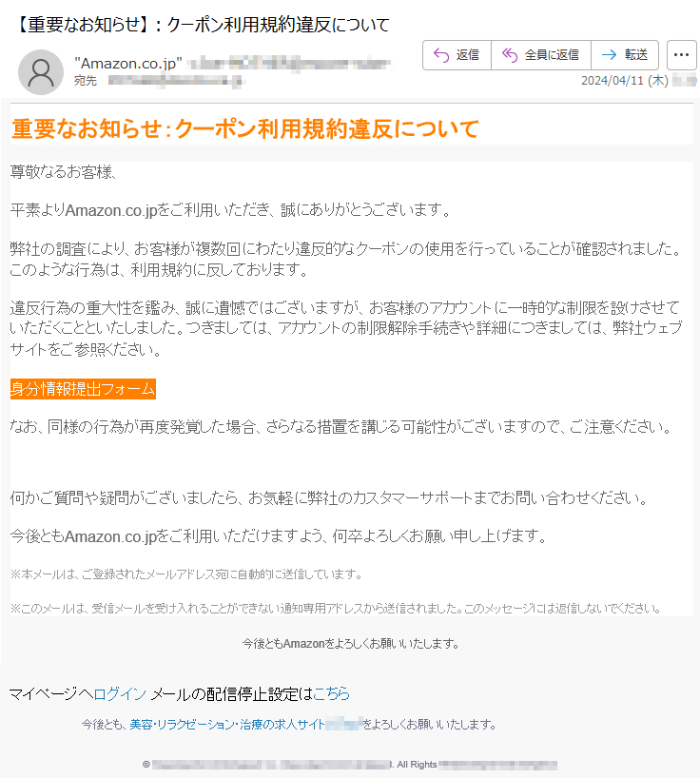Click the blurred sender email address
The image size is (700, 778).
(x=289, y=64)
